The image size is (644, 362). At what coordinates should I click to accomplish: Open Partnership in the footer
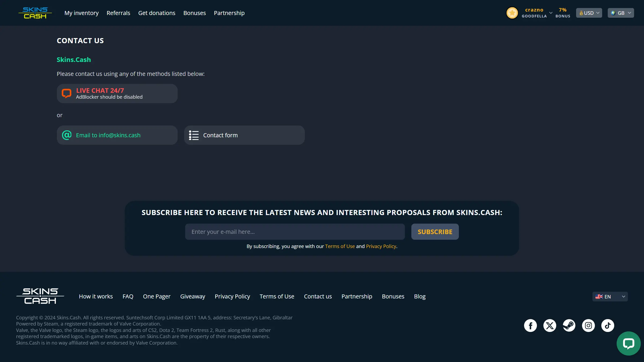(x=357, y=296)
